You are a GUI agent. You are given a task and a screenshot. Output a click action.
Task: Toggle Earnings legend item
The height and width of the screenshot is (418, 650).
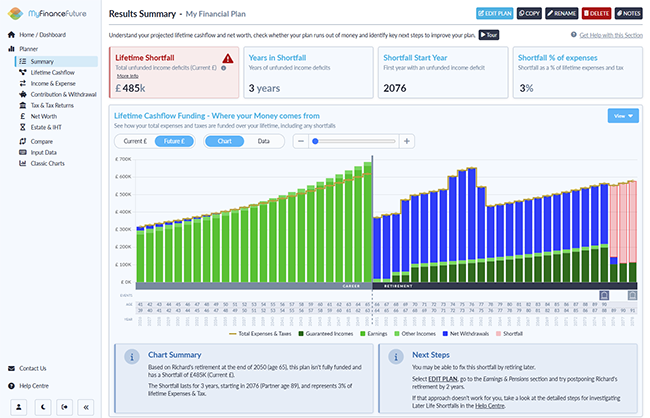[374, 334]
